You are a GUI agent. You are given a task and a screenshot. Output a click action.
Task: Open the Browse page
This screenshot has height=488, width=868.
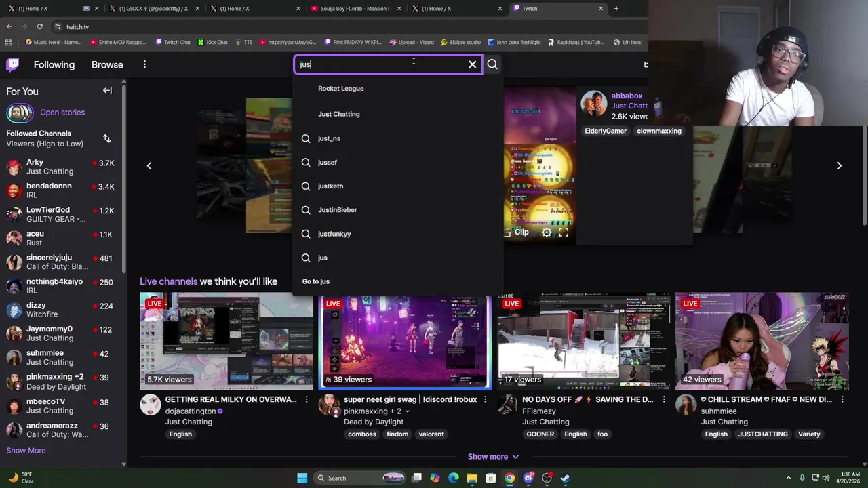[x=107, y=64]
